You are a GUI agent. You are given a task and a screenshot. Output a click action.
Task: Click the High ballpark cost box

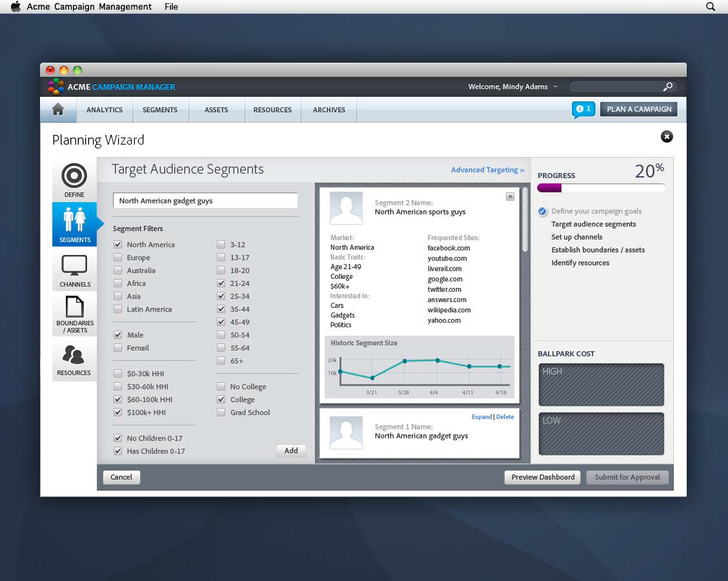(x=602, y=385)
